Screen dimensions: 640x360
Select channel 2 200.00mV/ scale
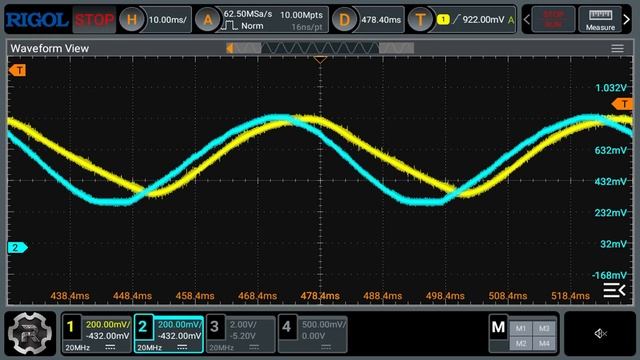(180, 324)
